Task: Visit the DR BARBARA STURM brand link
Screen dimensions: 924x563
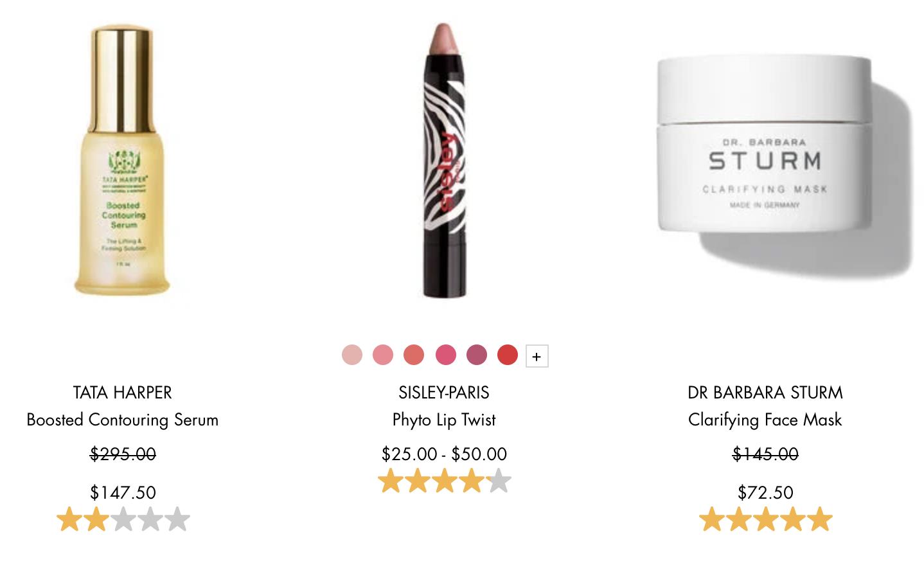Action: tap(765, 393)
